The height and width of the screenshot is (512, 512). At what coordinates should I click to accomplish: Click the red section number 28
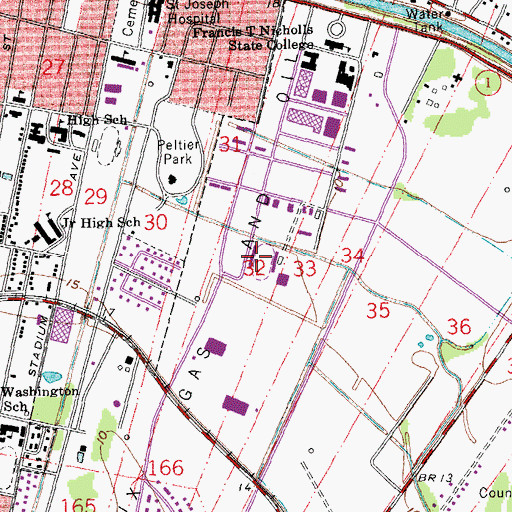point(61,188)
